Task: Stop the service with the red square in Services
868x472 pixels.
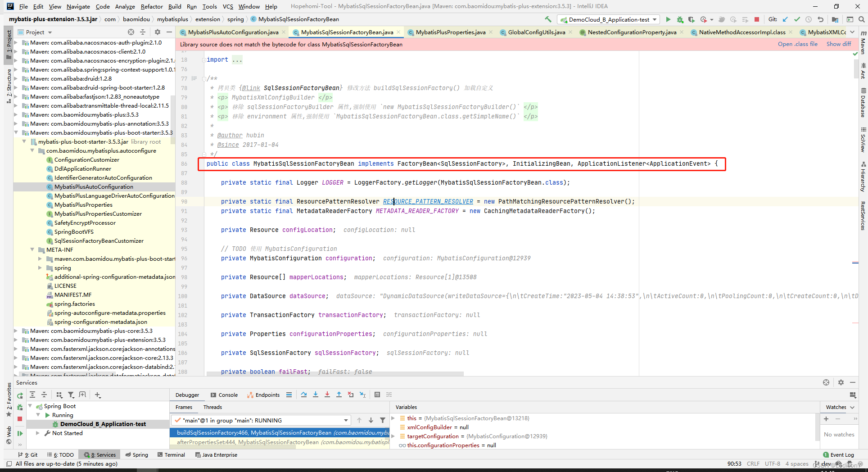Action: pyautogui.click(x=20, y=419)
